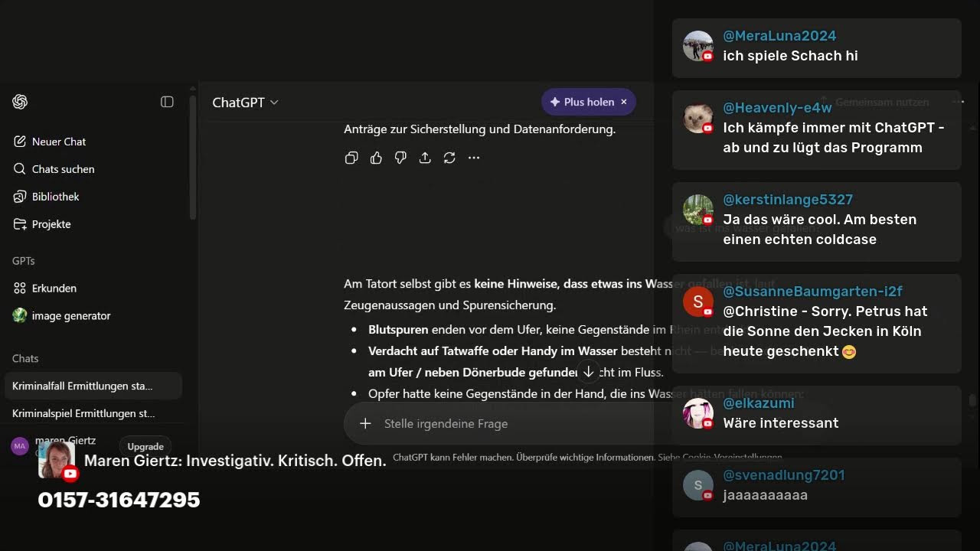Open the ChatGPT model dropdown
This screenshot has width=980, height=551.
click(246, 103)
